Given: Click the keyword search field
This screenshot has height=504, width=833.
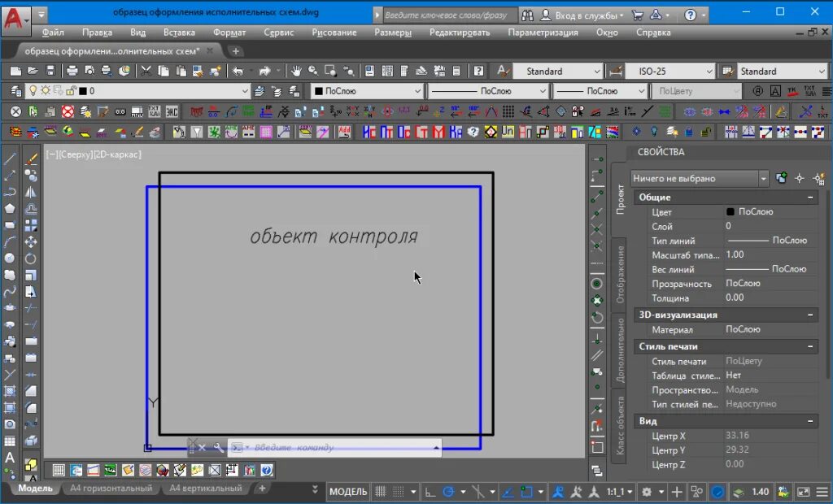Looking at the screenshot, I should click(x=449, y=15).
